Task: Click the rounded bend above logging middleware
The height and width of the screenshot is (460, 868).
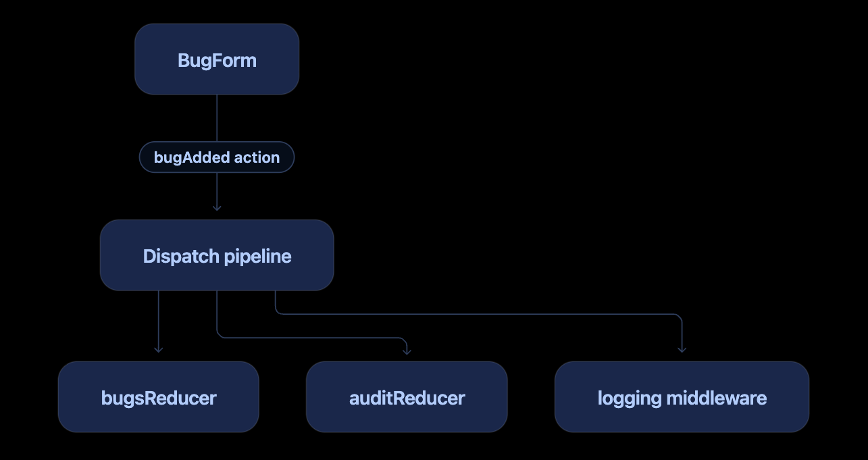Action: click(678, 317)
